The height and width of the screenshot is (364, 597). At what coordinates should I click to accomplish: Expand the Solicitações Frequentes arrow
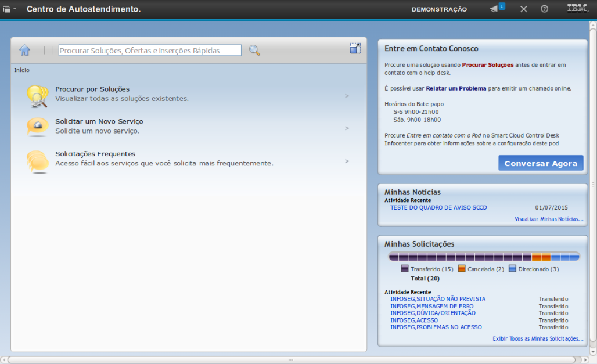[347, 161]
